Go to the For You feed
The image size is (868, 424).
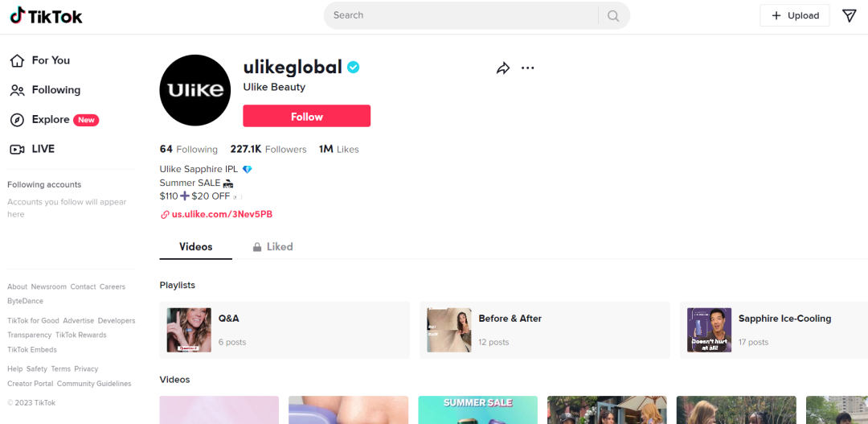(40, 60)
